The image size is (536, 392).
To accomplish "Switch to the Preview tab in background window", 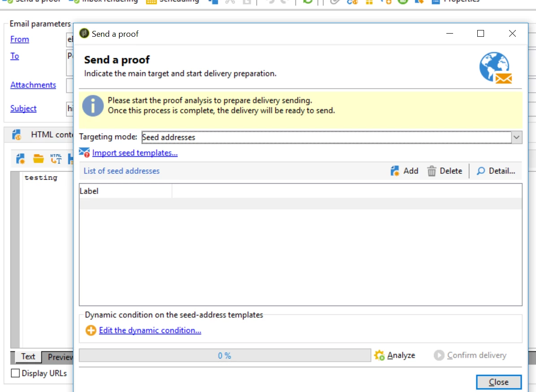I will [x=58, y=357].
